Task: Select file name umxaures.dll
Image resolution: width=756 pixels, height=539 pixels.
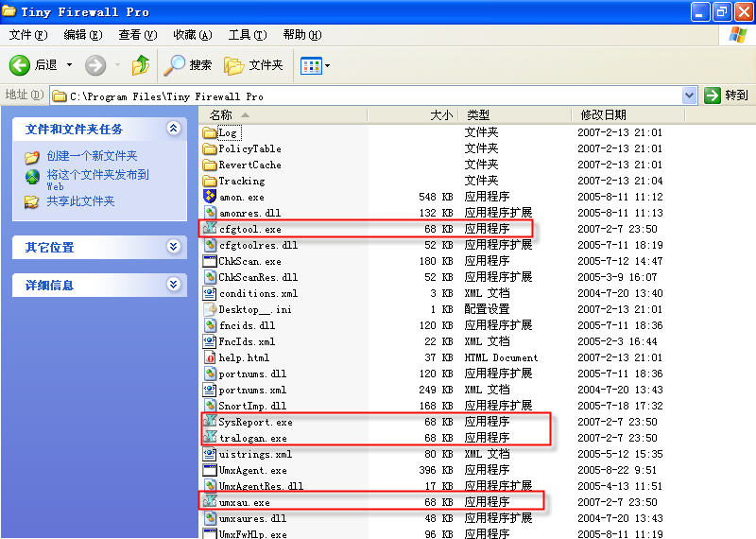Action: pos(252,518)
